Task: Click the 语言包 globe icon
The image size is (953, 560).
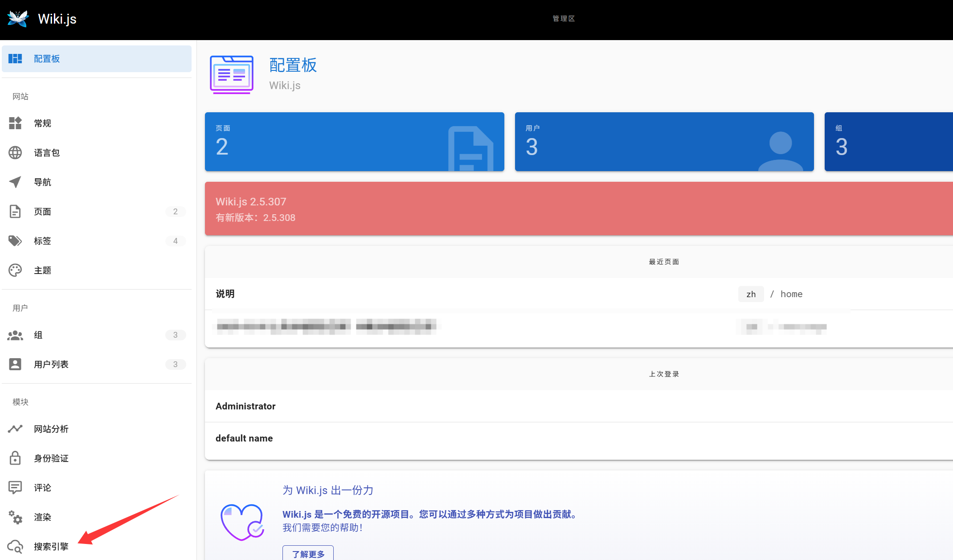Action: [x=15, y=153]
